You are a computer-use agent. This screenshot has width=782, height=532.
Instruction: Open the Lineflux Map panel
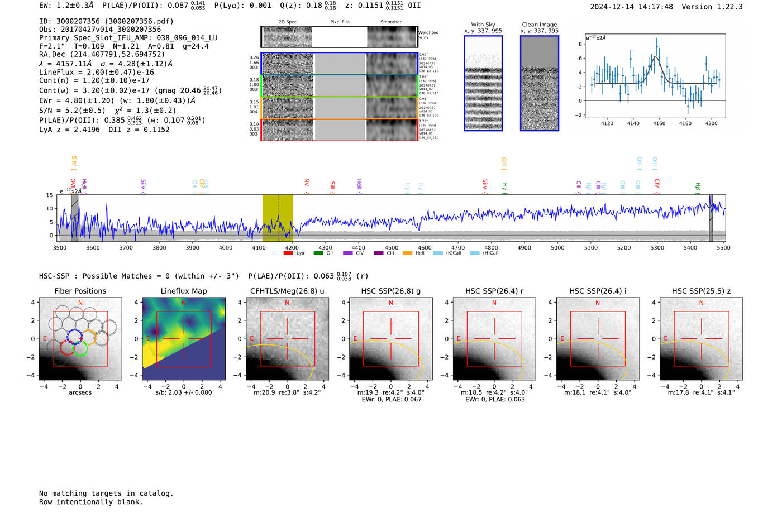(x=184, y=339)
